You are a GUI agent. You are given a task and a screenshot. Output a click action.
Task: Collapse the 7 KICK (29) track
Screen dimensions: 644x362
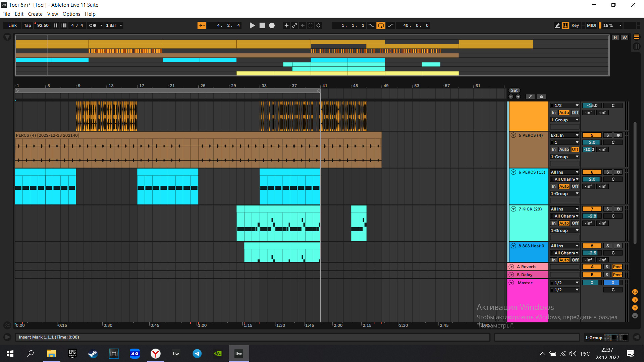[x=513, y=209]
